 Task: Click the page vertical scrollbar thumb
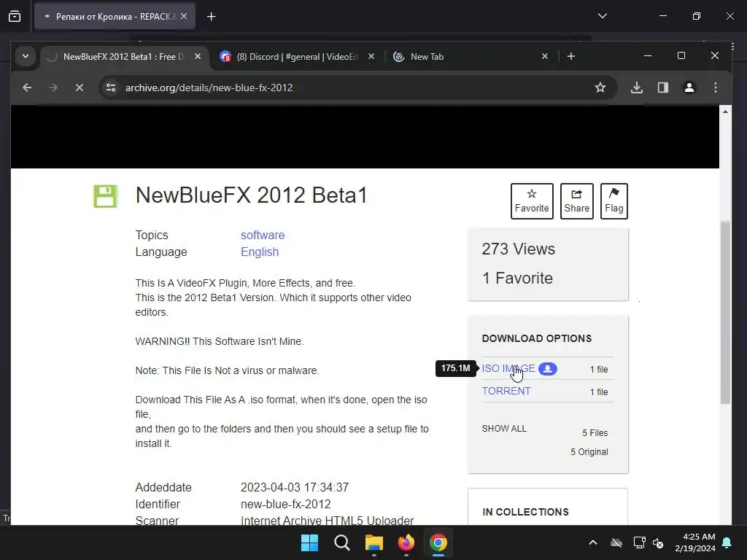(x=725, y=312)
